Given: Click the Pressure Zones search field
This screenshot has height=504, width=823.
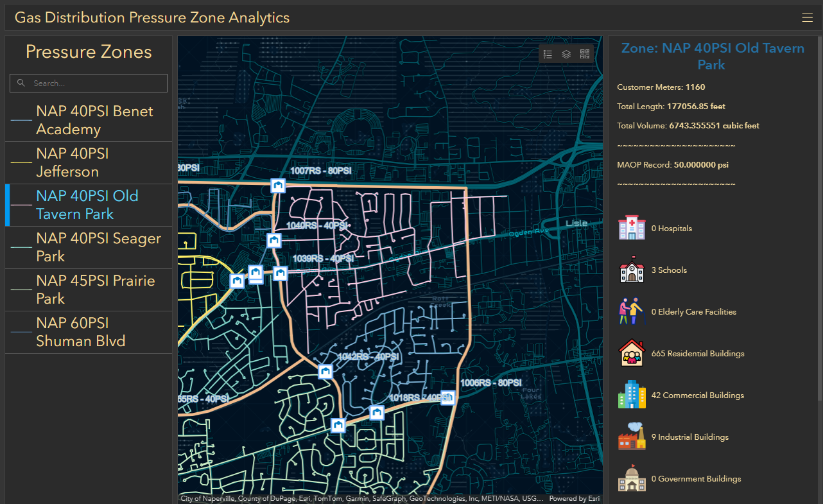Looking at the screenshot, I should [x=88, y=83].
